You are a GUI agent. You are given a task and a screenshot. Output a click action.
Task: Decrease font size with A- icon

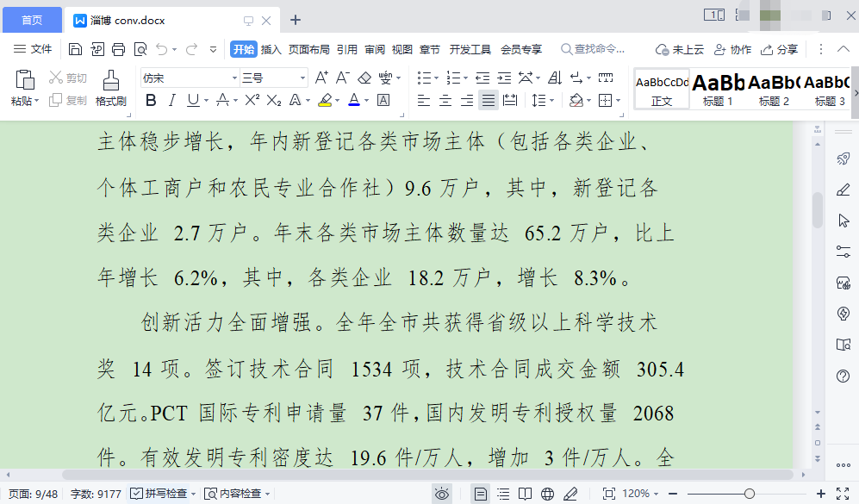[343, 78]
